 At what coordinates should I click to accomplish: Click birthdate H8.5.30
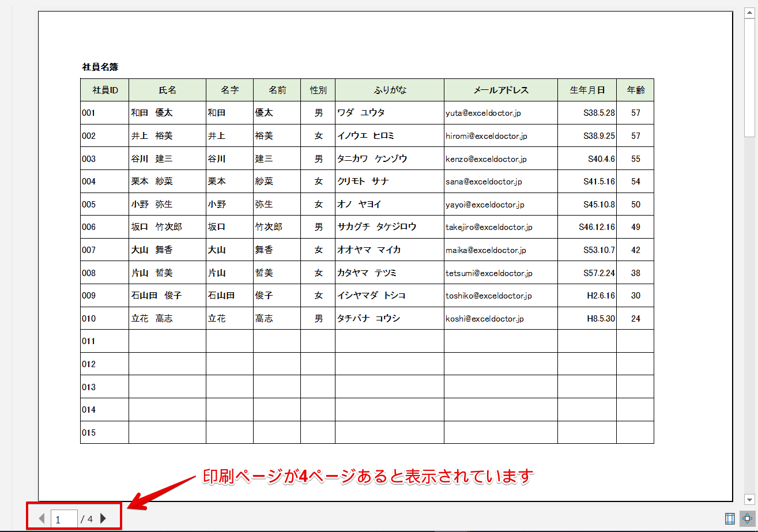click(x=601, y=318)
